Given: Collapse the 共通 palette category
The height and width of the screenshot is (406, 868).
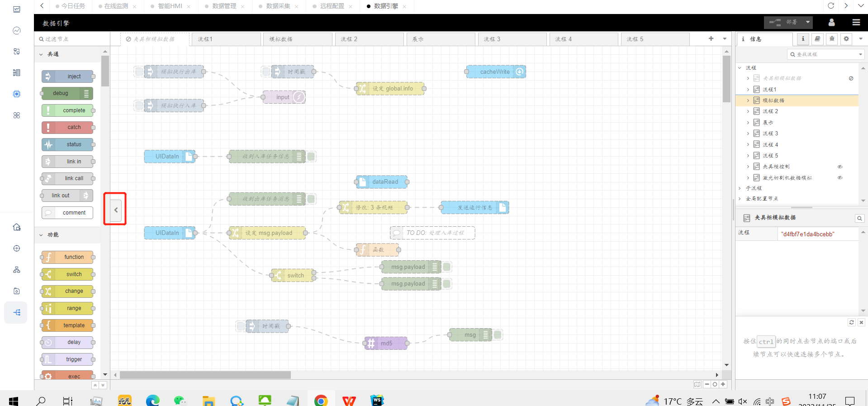Looking at the screenshot, I should click(x=41, y=54).
